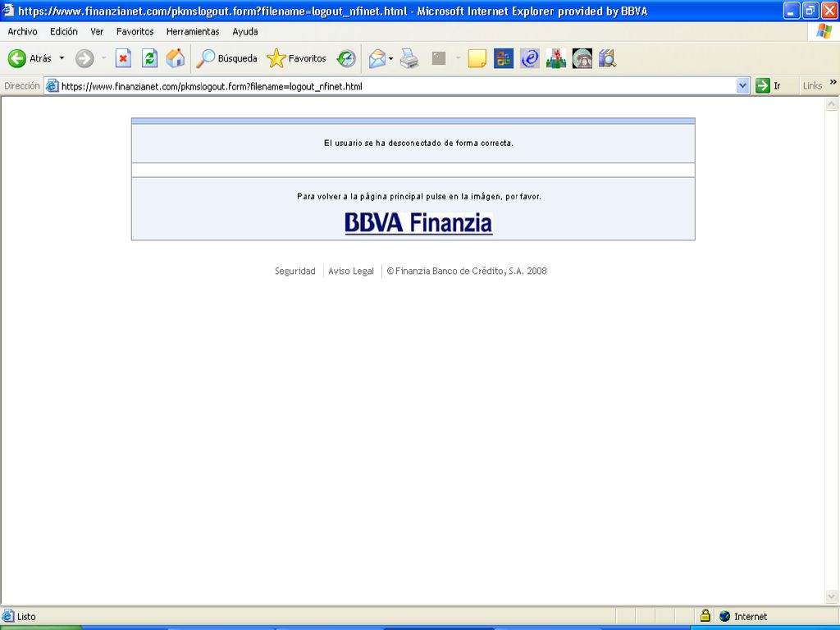Print the page with the printer icon
Image resolution: width=840 pixels, height=630 pixels.
[x=410, y=58]
